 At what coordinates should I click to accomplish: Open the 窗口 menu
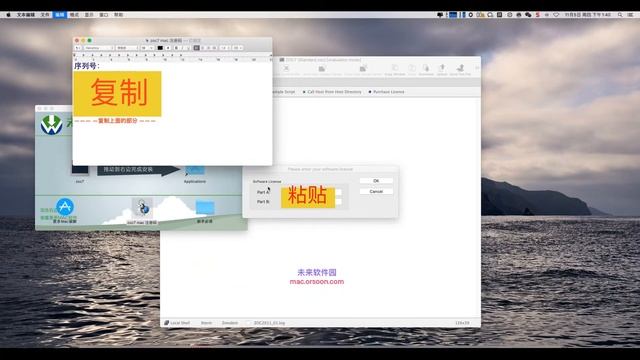104,15
